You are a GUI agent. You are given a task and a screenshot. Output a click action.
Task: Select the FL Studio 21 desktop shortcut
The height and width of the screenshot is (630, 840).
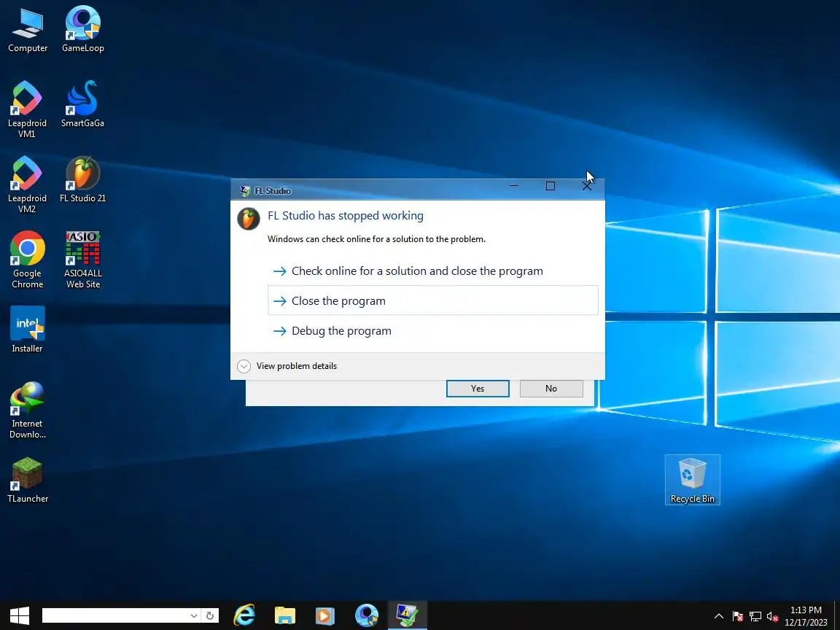click(x=82, y=180)
